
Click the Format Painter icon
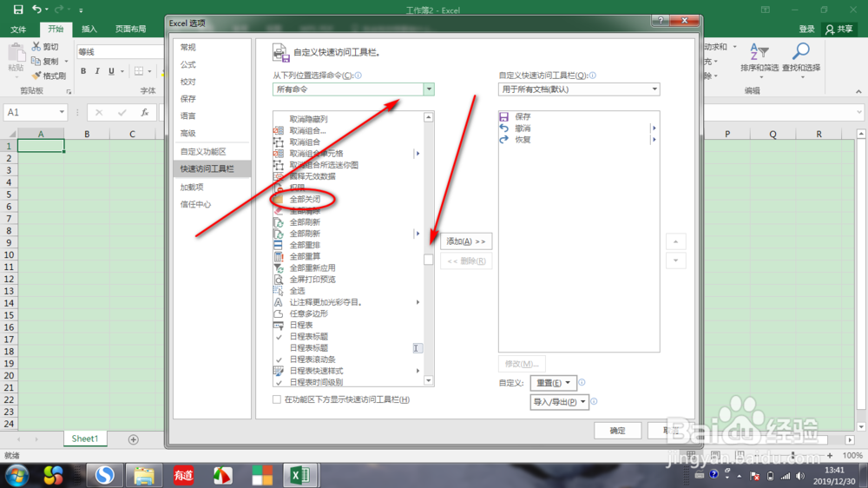[x=36, y=76]
